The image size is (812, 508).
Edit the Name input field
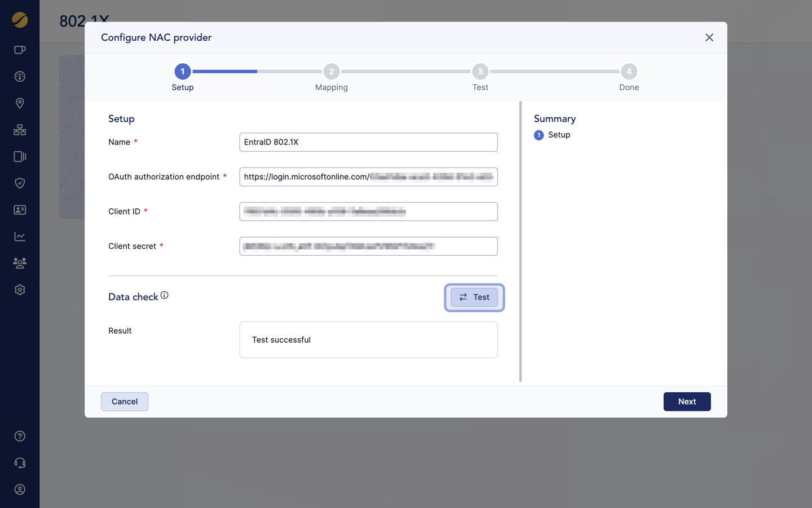[x=368, y=142]
